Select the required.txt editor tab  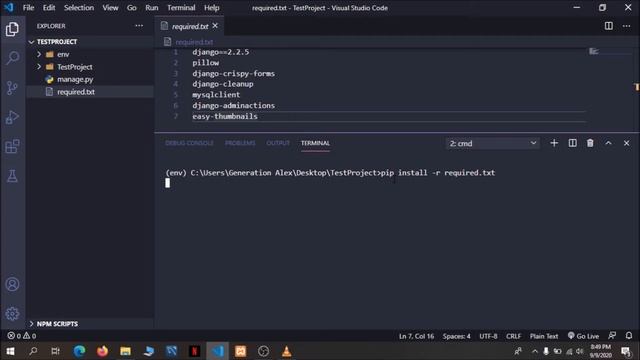[189, 26]
